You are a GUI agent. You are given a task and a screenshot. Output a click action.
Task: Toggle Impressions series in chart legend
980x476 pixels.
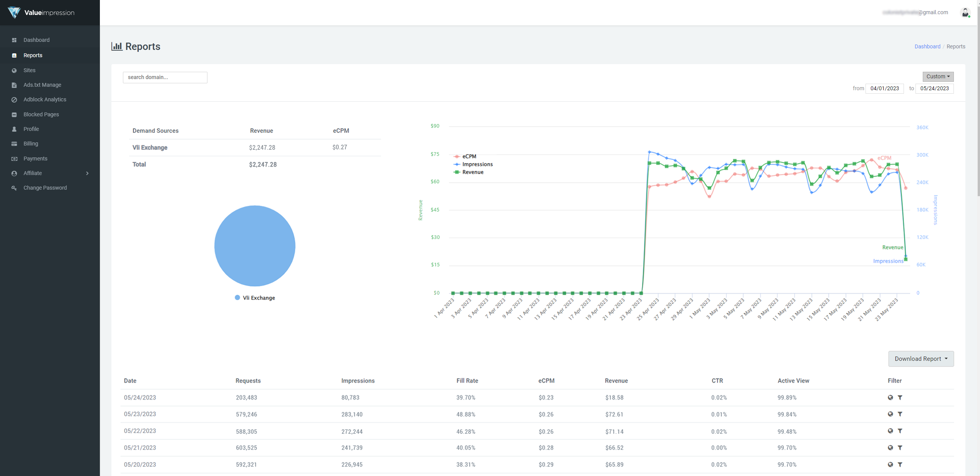(x=477, y=164)
